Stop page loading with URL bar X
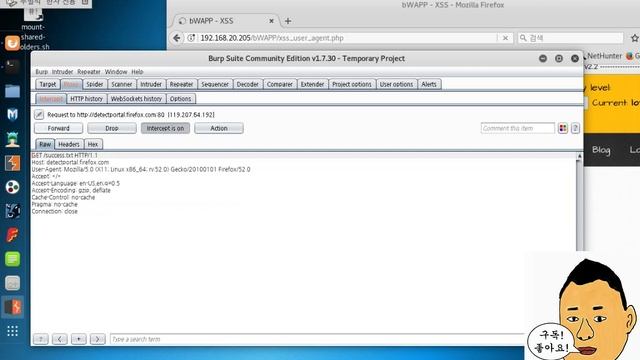Image resolution: width=640 pixels, height=360 pixels. coord(505,38)
